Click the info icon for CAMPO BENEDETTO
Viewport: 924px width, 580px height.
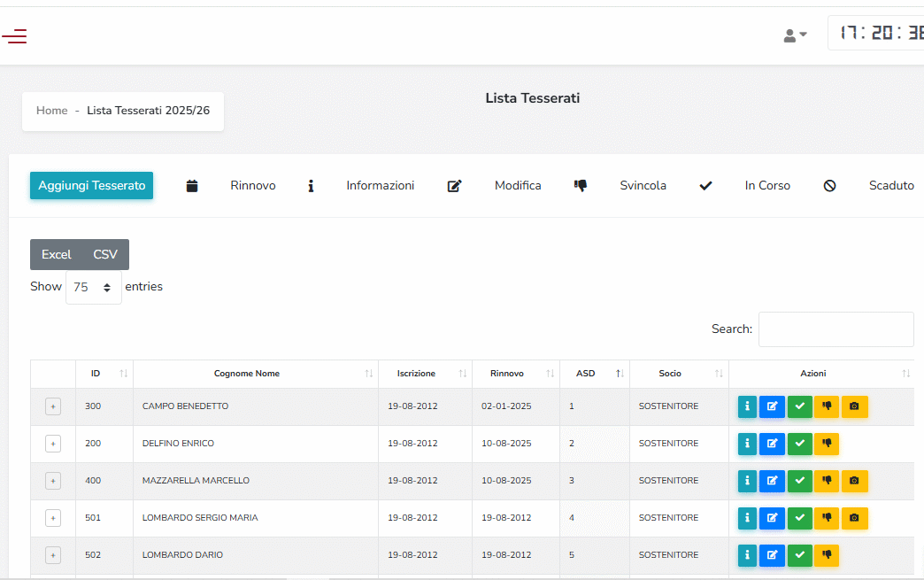click(747, 406)
